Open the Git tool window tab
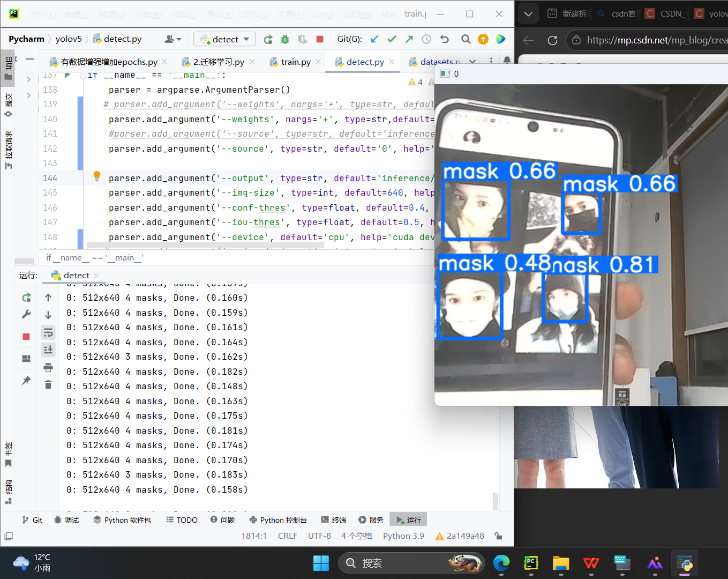Viewport: 728px width, 579px height. pos(32,520)
